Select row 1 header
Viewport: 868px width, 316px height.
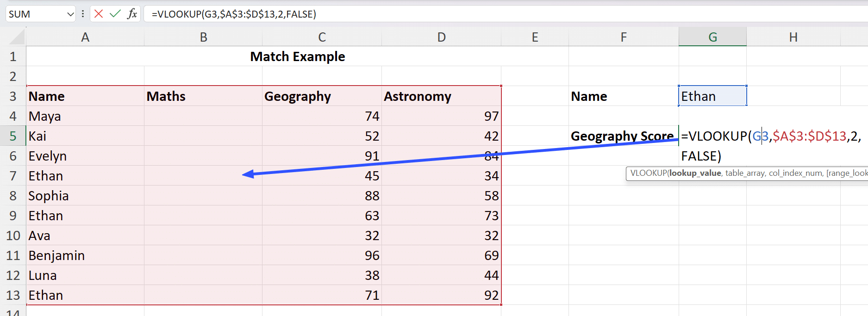pos(13,56)
